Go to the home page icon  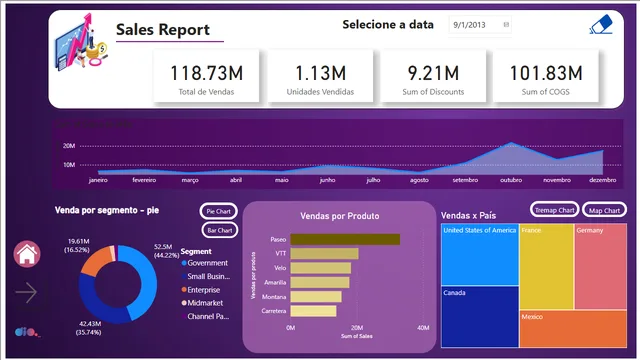tap(27, 254)
